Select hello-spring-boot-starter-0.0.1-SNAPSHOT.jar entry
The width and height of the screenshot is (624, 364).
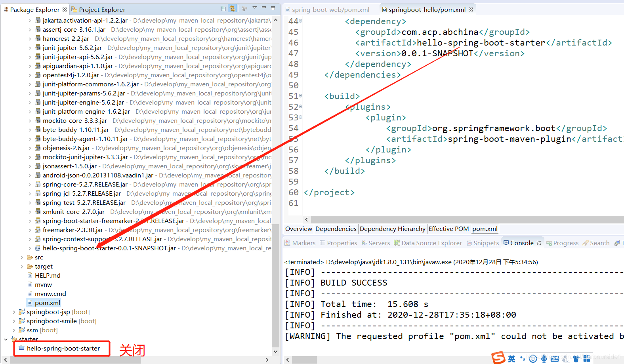click(x=109, y=248)
